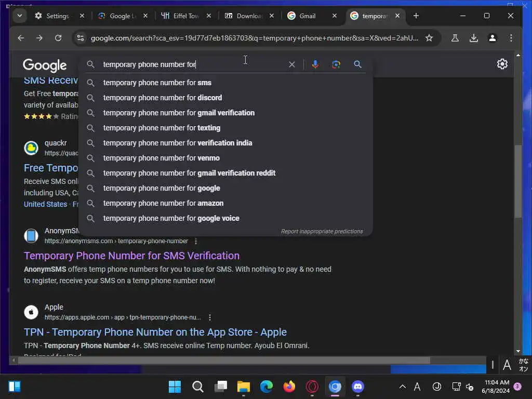
Task: Select suggestion ending in 'discord'
Action: (225, 98)
